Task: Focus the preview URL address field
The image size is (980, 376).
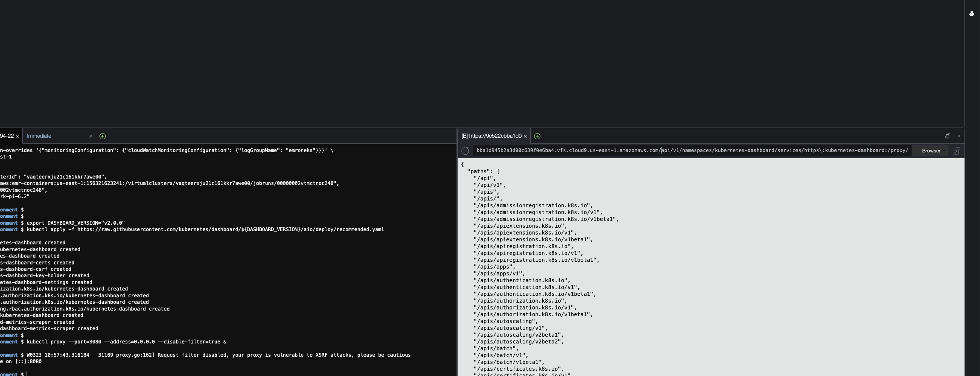Action: (x=692, y=150)
